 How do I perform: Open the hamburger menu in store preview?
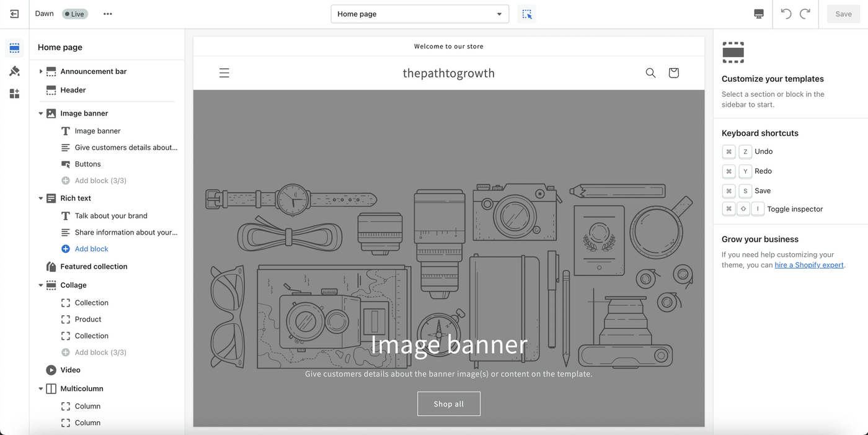[x=224, y=73]
